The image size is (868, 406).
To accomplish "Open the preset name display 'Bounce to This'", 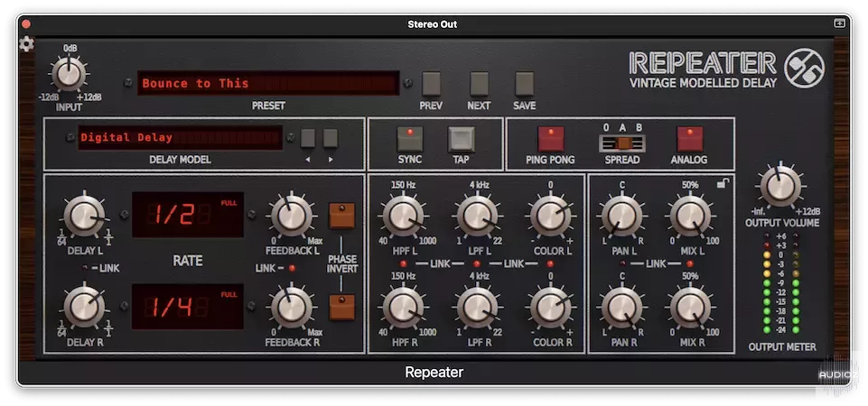I will point(268,83).
